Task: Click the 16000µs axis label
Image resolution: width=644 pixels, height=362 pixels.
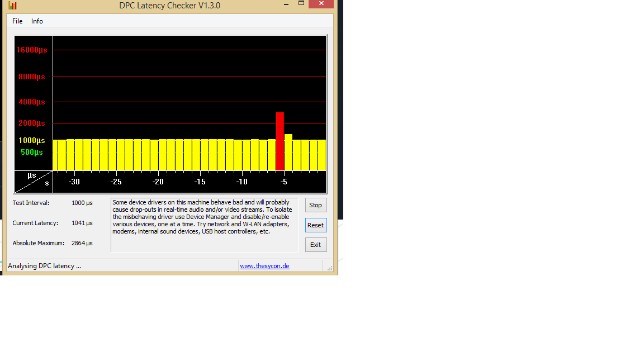Action: [32, 50]
